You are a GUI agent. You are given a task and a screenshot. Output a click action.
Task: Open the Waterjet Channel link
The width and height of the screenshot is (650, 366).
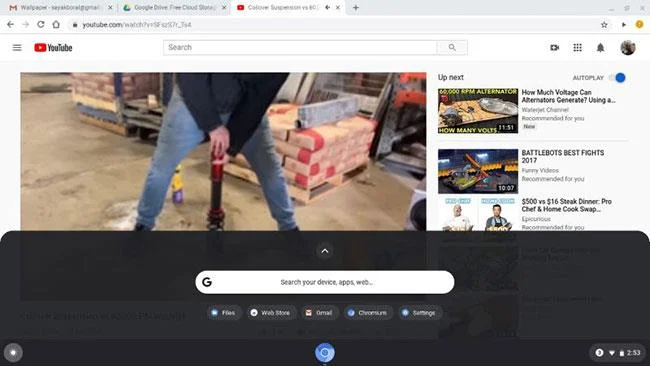click(545, 110)
